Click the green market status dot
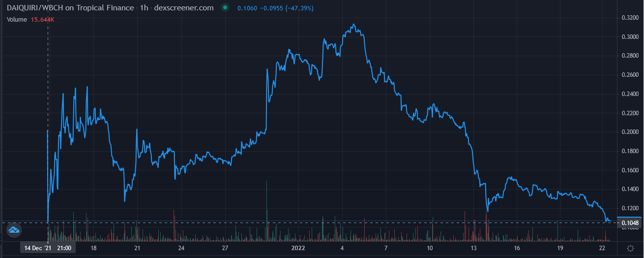644x258 pixels. point(225,8)
